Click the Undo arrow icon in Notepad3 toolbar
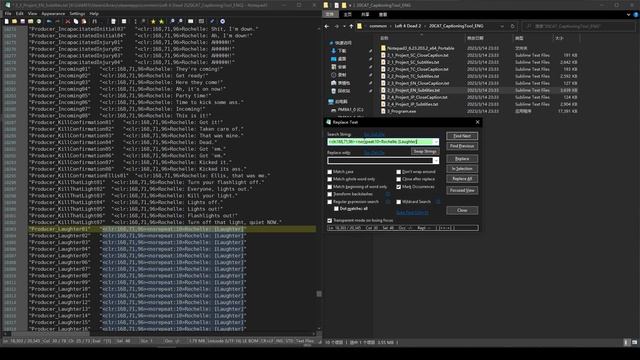Image resolution: width=640 pixels, height=360 pixels. (49, 21)
